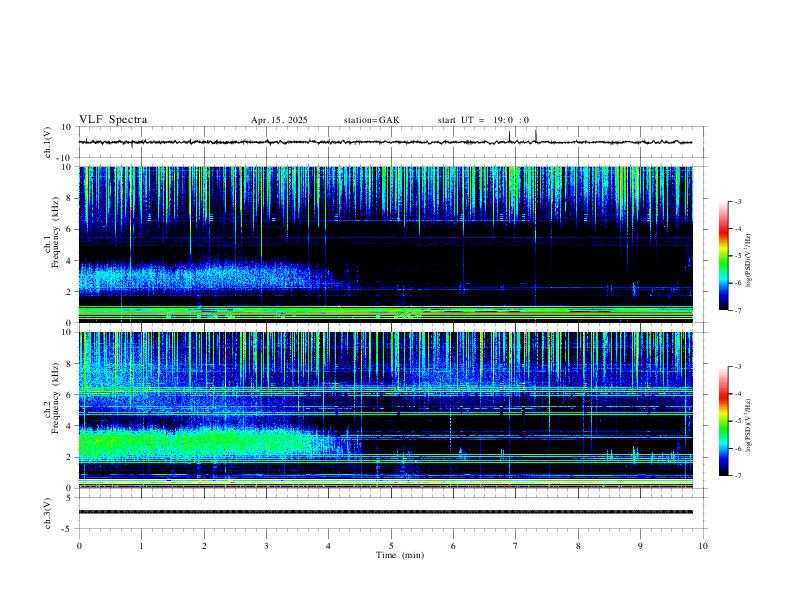792x612 pixels.
Task: Click time axis tick label "5"
Action: pos(391,546)
